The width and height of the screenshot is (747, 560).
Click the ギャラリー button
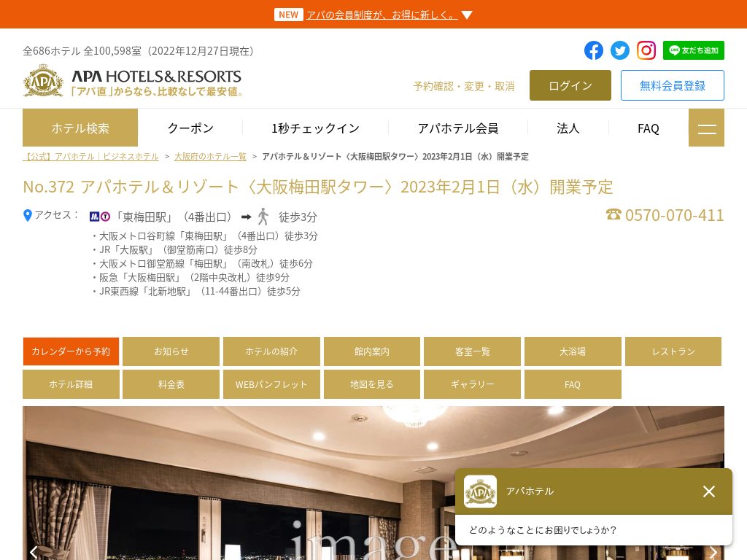tap(472, 384)
